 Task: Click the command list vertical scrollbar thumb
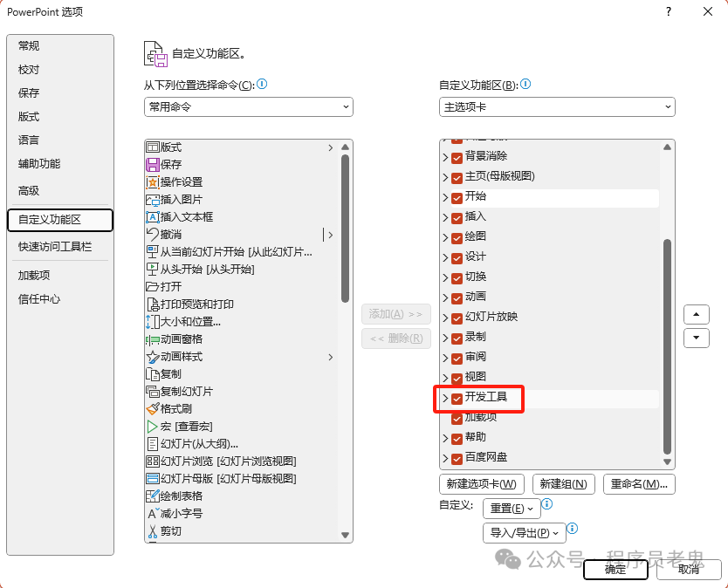pos(345,229)
